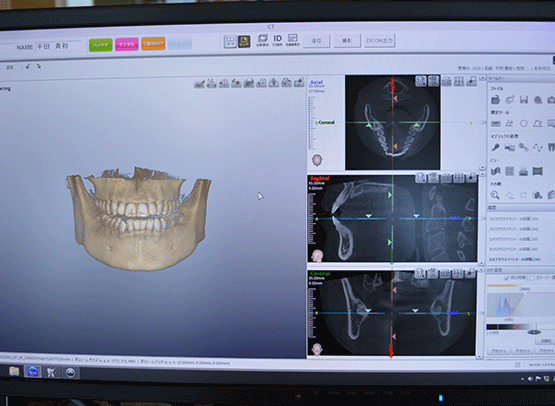This screenshot has height=406, width=555.
Task: Click the head orientation icon in Sagittal pane
Action: (317, 256)
